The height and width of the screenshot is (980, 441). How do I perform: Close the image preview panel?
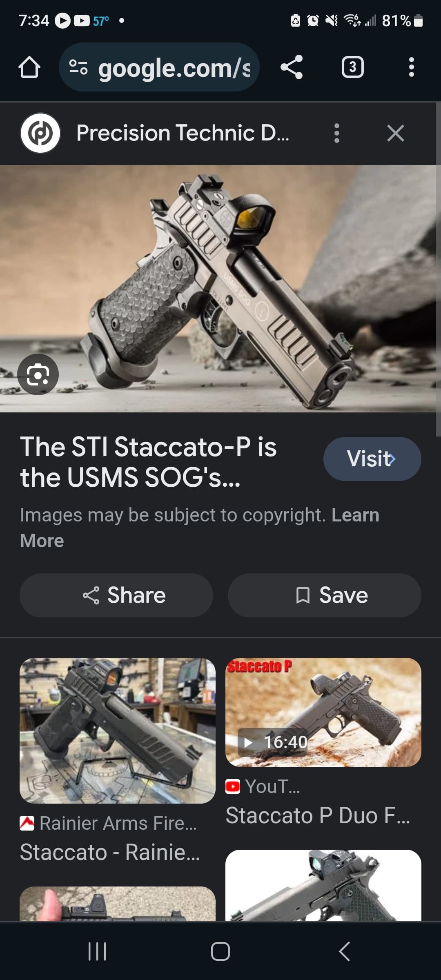click(x=395, y=133)
